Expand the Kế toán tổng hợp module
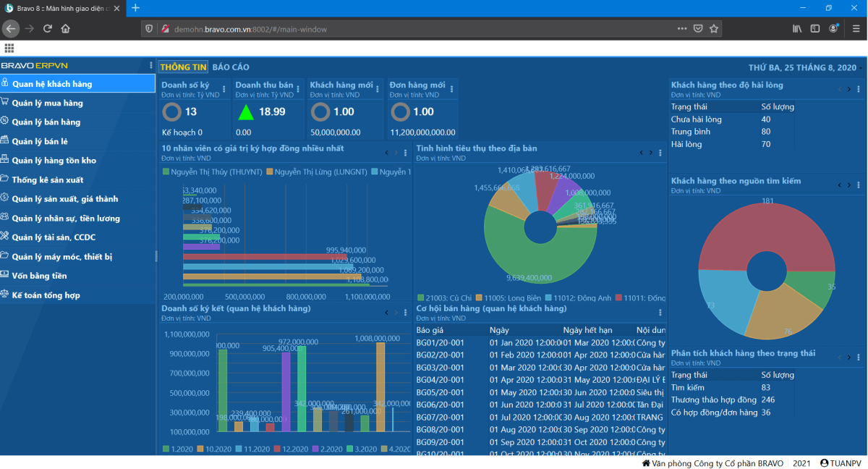 46,295
